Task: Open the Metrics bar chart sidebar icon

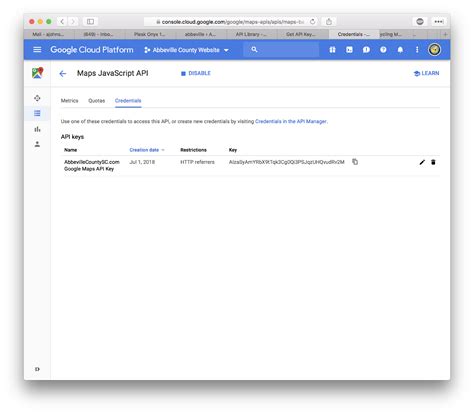Action: pos(37,129)
